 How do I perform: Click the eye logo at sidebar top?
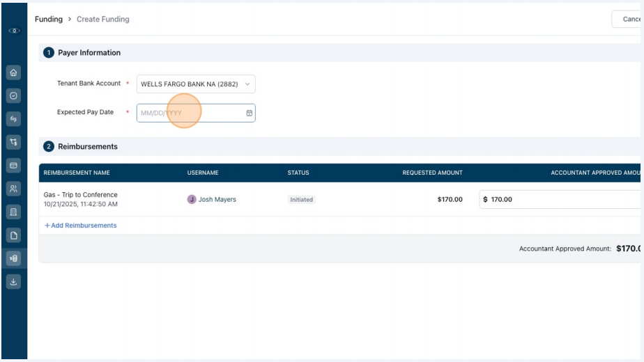[15, 31]
